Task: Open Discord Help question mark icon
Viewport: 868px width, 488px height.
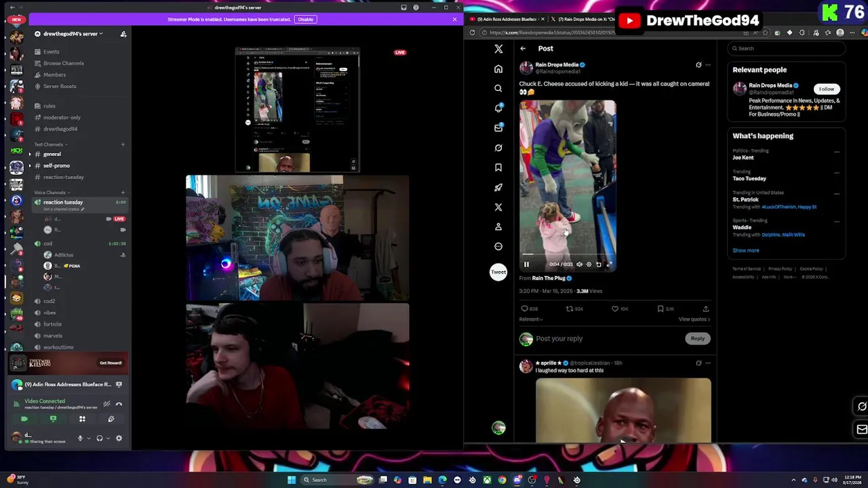Action: coord(416,7)
